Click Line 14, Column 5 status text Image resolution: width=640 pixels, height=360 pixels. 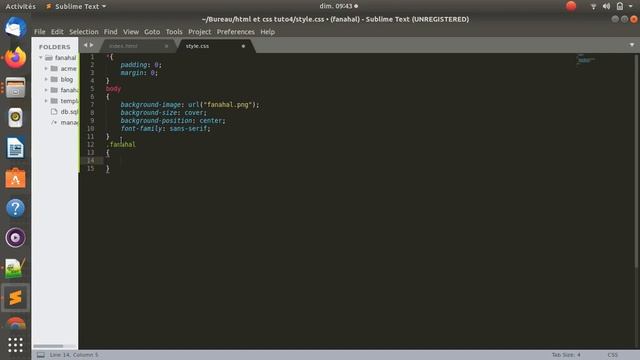point(74,355)
